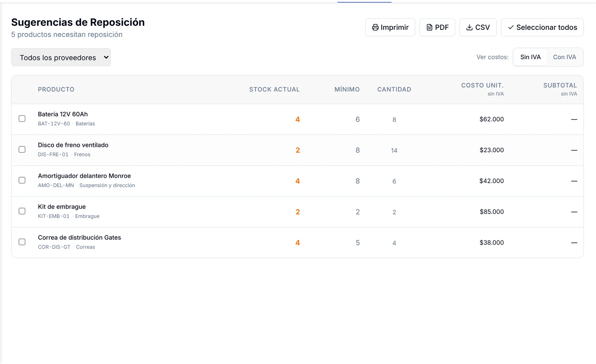This screenshot has height=364, width=596.
Task: Click the quantity field showing 8 for Batería
Action: [x=394, y=119]
